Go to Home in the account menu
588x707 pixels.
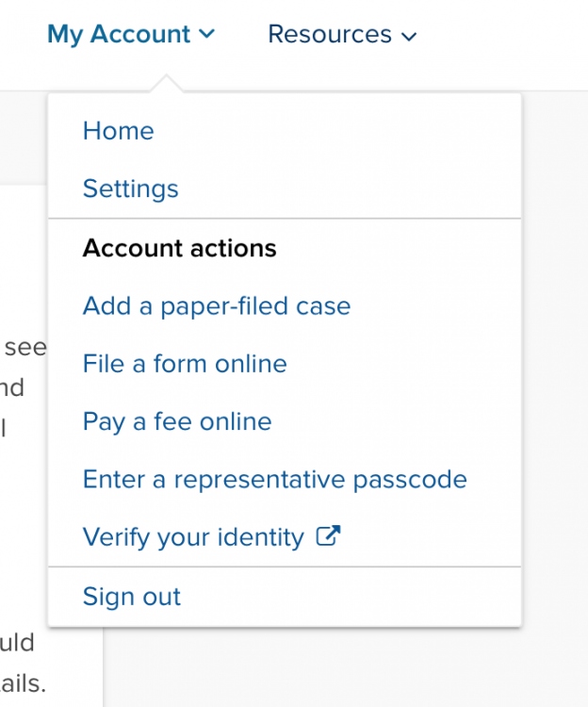coord(118,131)
